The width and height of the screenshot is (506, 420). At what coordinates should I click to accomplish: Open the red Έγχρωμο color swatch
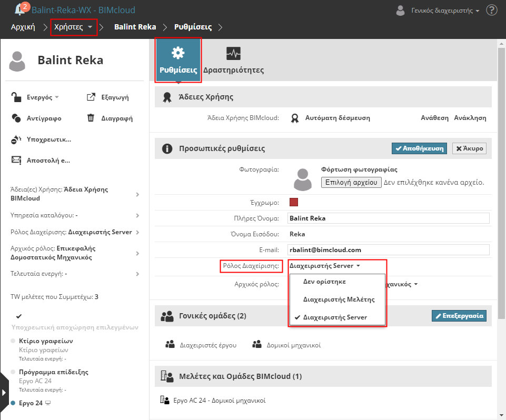click(x=294, y=202)
